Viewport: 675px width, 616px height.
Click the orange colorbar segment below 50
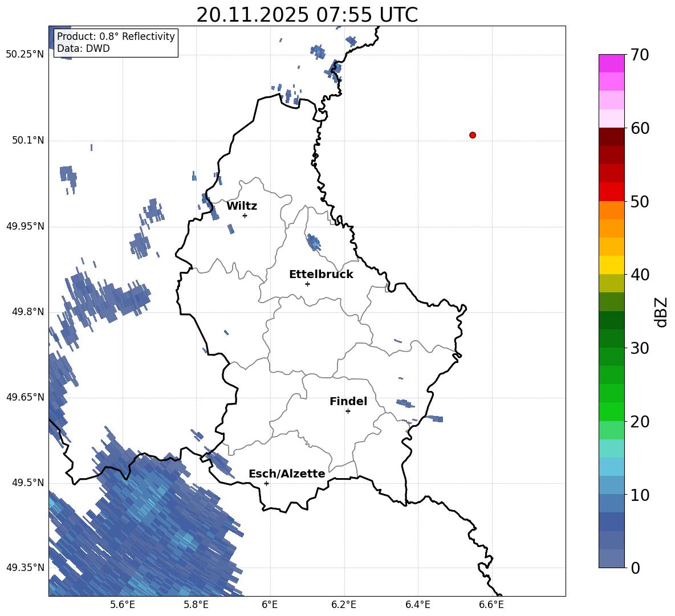pos(611,210)
